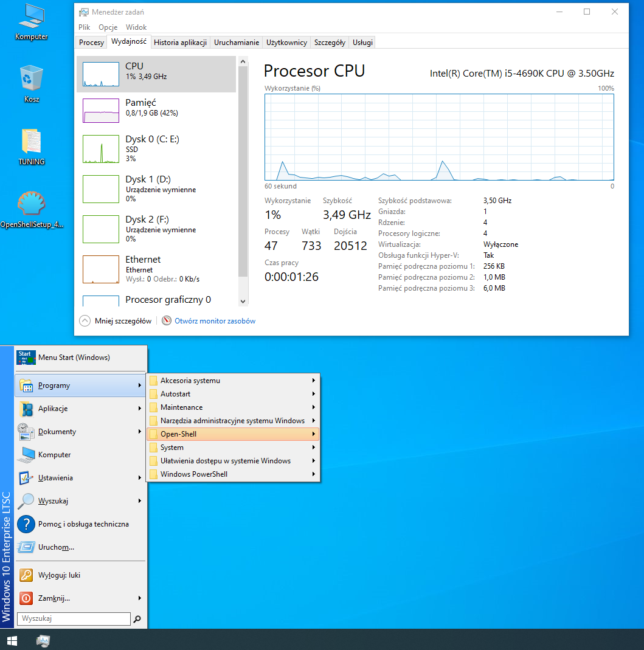
Task: Click Wyloguj: luki
Action: click(81, 575)
